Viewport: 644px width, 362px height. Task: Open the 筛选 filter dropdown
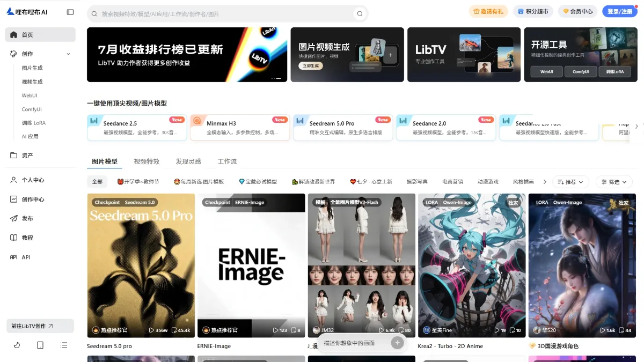click(614, 182)
